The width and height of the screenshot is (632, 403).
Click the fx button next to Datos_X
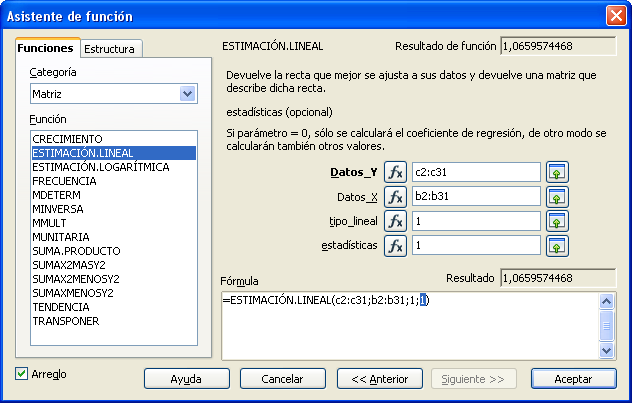coord(396,197)
